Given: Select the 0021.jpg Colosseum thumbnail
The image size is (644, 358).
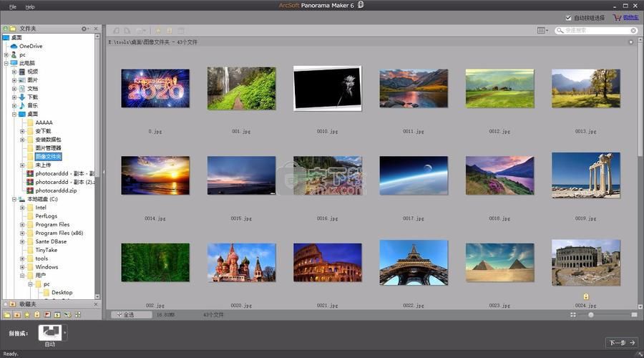Looking at the screenshot, I should click(327, 263).
